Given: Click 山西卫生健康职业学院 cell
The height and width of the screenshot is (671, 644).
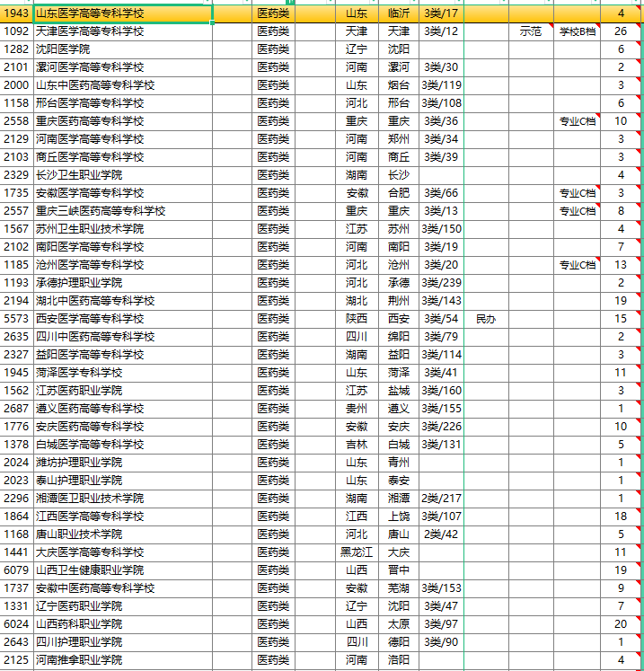Looking at the screenshot, I should click(x=123, y=571).
